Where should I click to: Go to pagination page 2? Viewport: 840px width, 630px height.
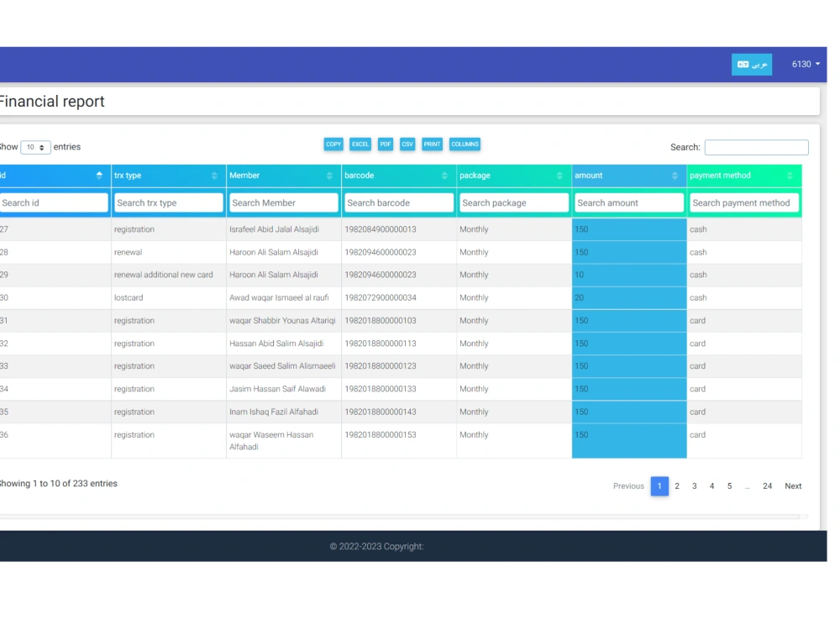click(x=677, y=486)
